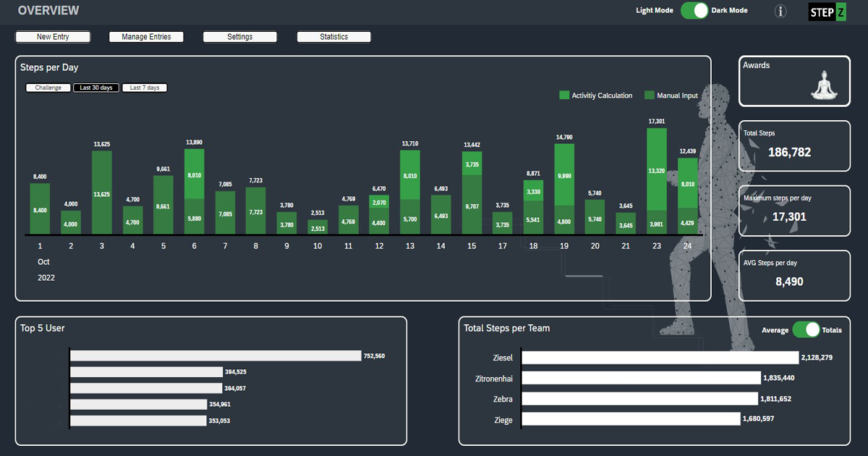This screenshot has width=868, height=456.
Task: Click the day 13 bar totaling 13,710
Action: (410, 192)
